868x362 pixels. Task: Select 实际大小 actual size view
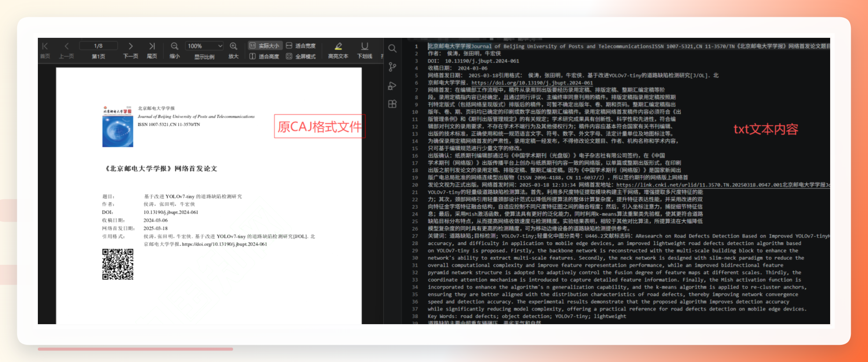265,46
